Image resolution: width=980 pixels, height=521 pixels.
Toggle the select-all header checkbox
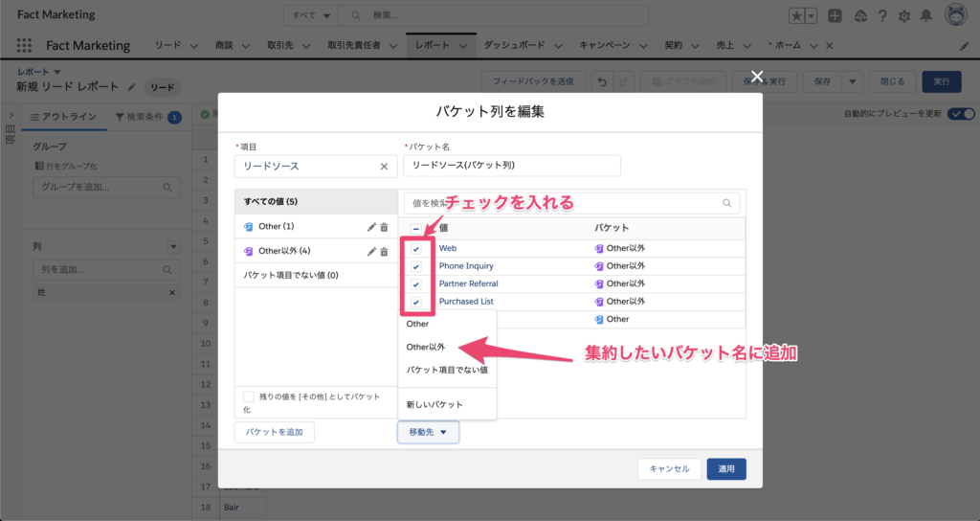tap(415, 228)
